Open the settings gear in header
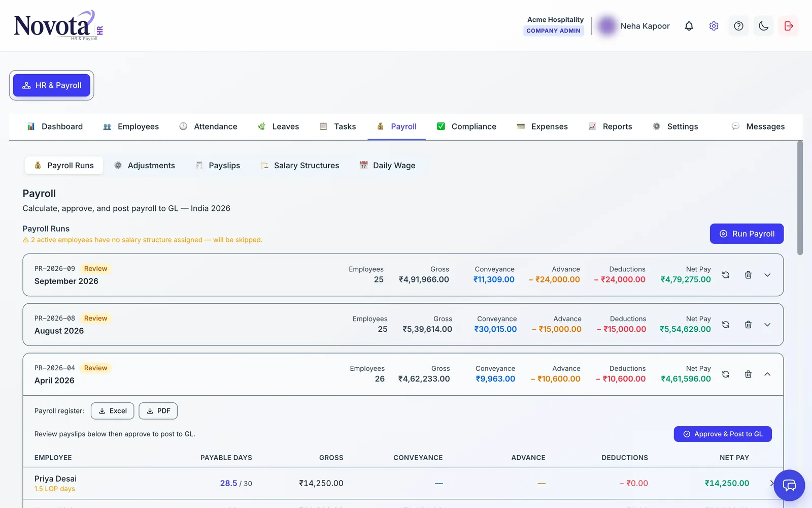 pos(714,26)
